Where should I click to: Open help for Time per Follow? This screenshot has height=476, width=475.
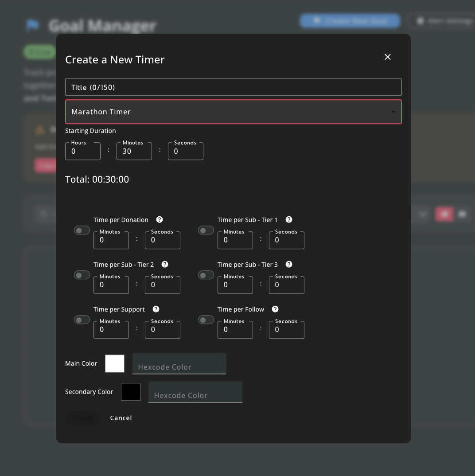pyautogui.click(x=275, y=309)
